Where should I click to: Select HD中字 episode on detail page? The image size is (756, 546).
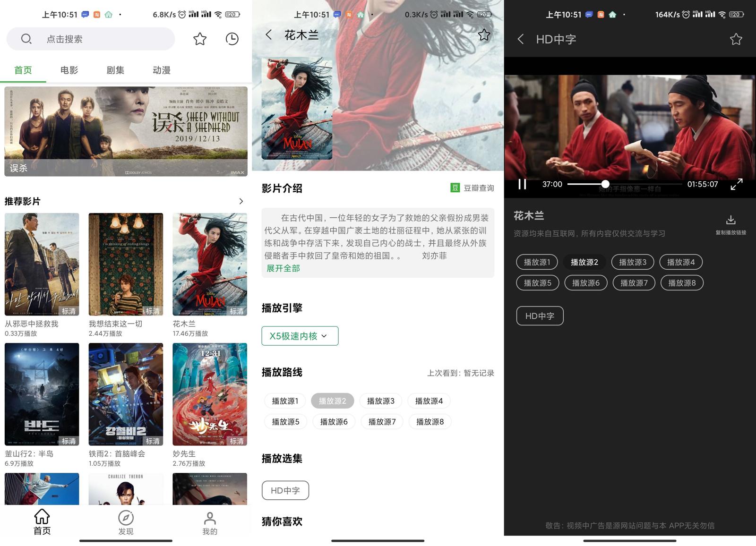tap(285, 491)
